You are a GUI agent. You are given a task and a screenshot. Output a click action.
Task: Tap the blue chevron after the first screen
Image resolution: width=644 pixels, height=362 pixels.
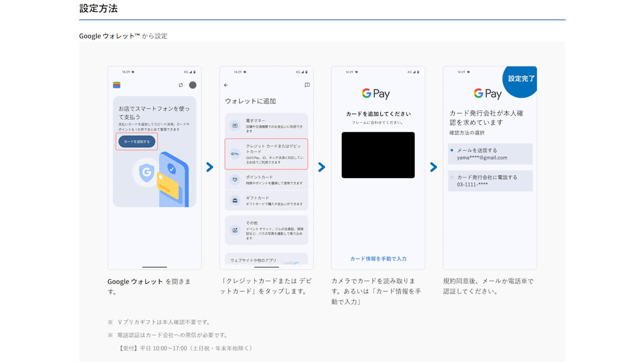[x=210, y=167]
